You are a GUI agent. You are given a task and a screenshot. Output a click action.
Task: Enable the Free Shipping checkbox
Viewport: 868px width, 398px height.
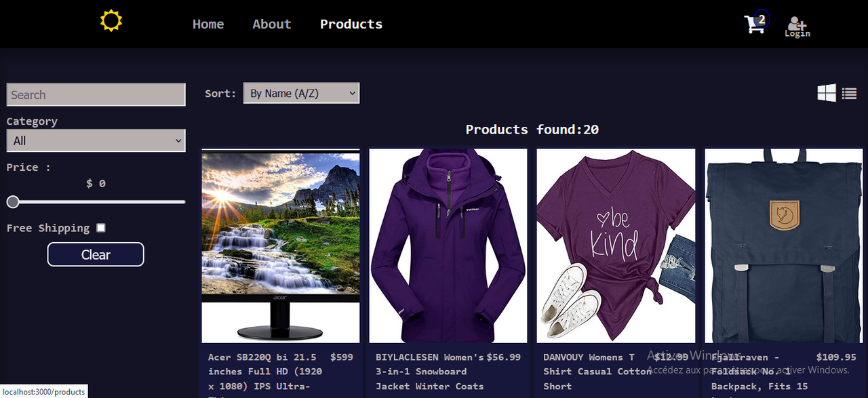101,228
